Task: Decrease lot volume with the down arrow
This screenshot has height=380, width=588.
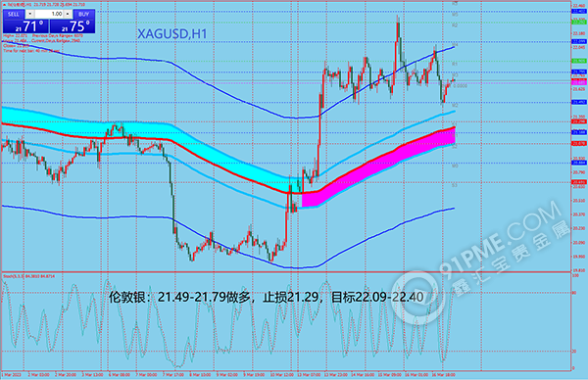Action: (x=30, y=14)
